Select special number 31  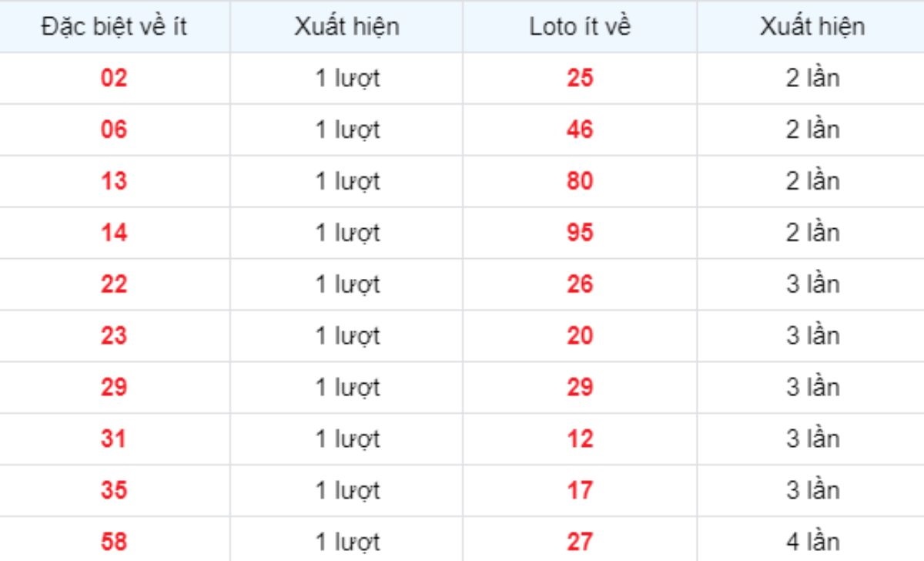point(114,439)
